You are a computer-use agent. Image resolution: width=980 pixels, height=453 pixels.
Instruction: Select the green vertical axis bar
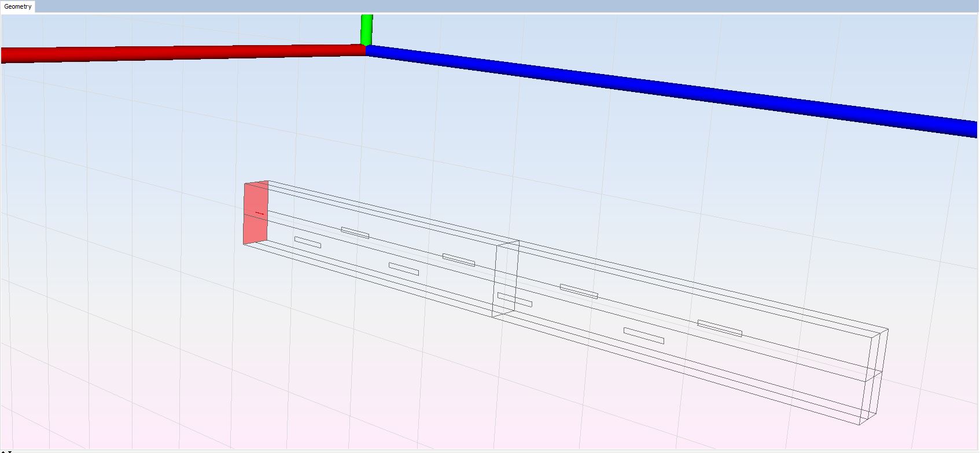click(367, 29)
